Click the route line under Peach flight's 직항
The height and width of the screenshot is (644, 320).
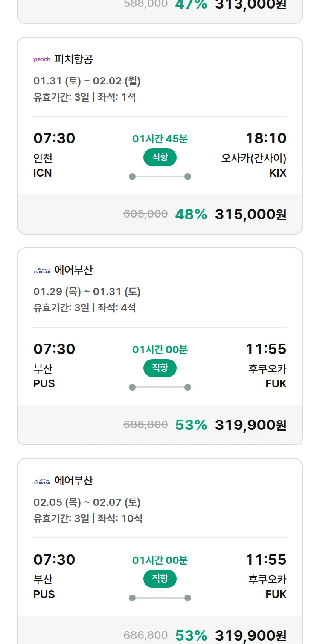(160, 177)
